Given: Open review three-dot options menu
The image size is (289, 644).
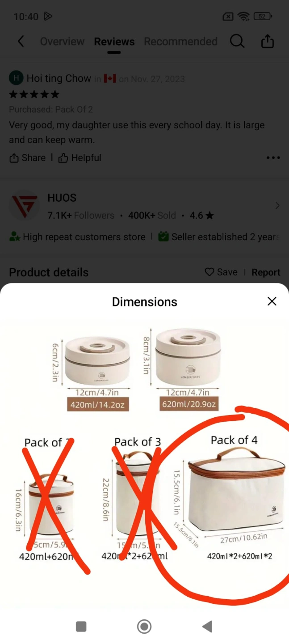Looking at the screenshot, I should pyautogui.click(x=273, y=158).
